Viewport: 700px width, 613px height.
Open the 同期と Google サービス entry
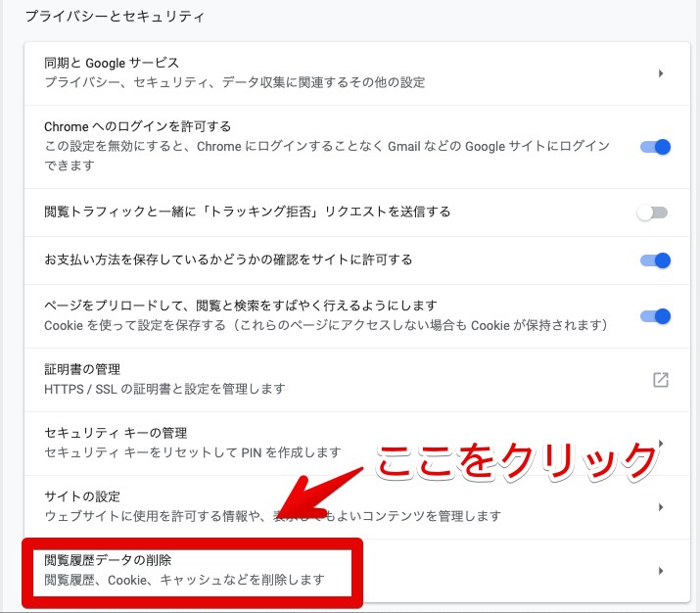pos(112,63)
